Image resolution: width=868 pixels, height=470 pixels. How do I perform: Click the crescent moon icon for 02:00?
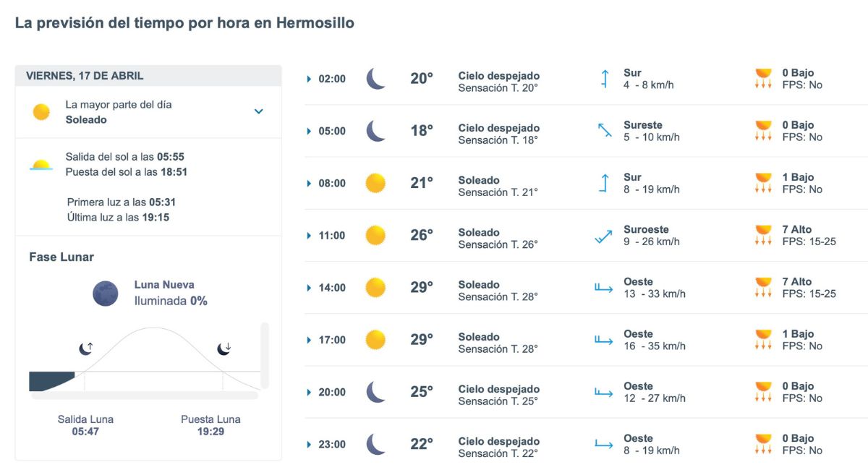tap(375, 78)
